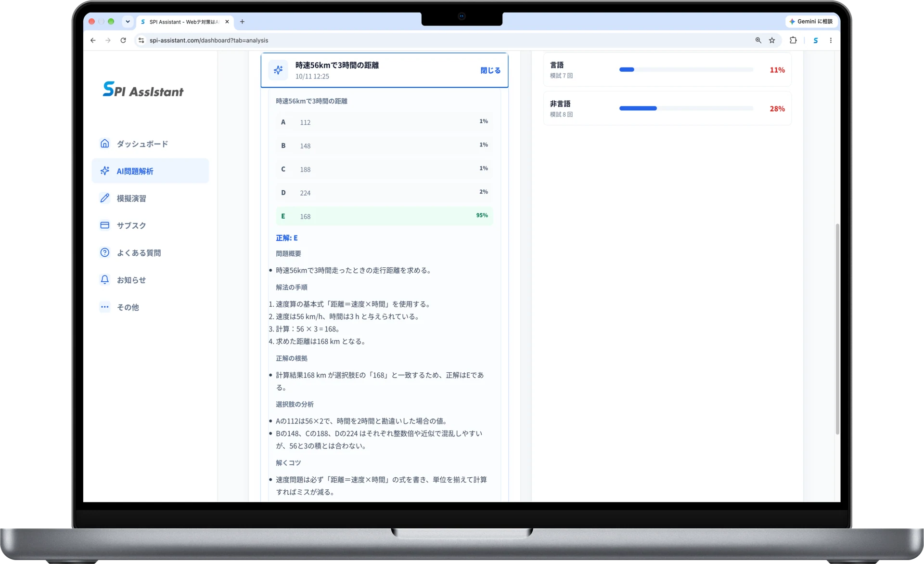The image size is (924, 564).
Task: Select the サブスク menu item
Action: coord(150,225)
